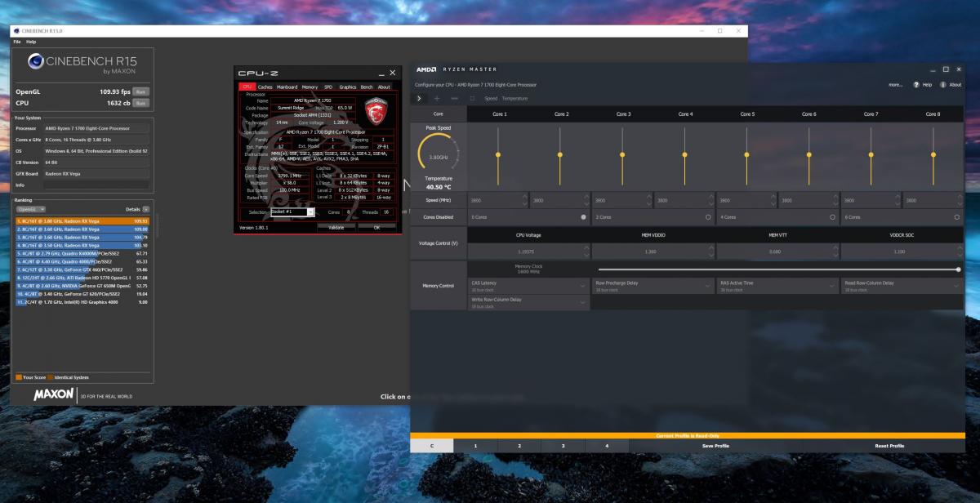
Task: Select the 0 Cores disabled radio button
Action: pyautogui.click(x=583, y=217)
